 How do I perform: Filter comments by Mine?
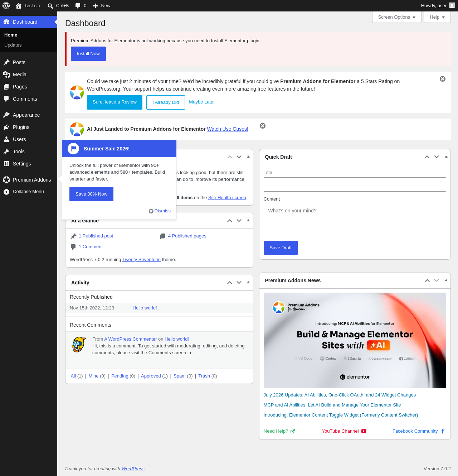click(x=93, y=376)
